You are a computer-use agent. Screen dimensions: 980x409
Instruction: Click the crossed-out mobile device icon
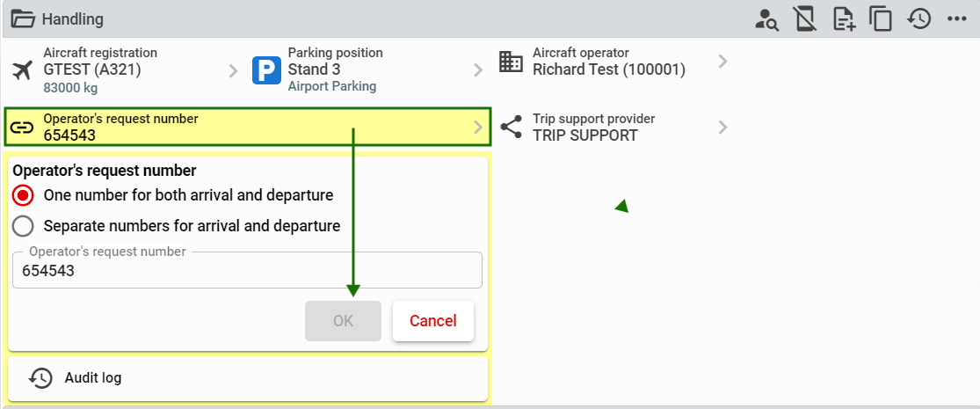806,18
